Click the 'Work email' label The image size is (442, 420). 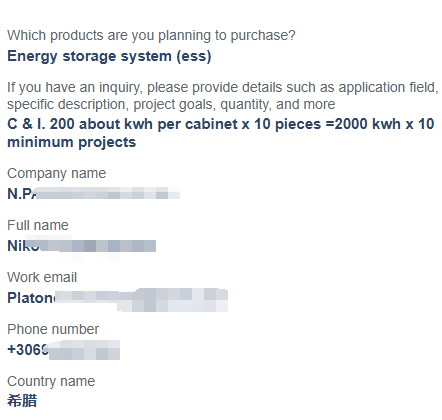click(42, 277)
